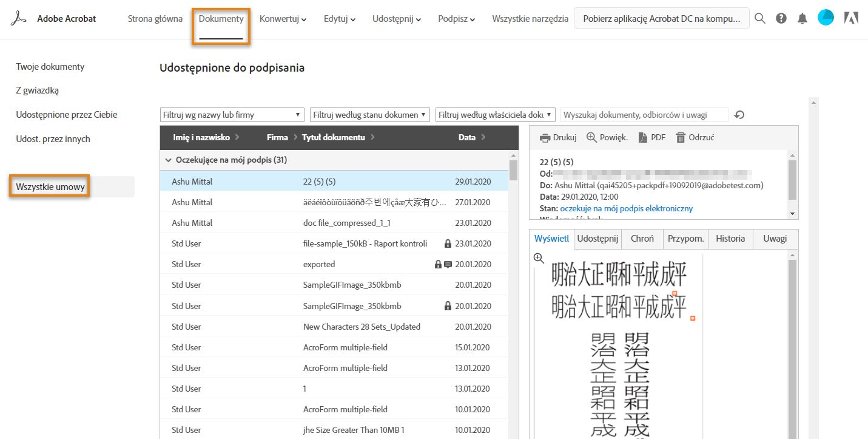Click Pobierz aplikację Acrobat DC button
Viewport: 868px width, 439px height.
[x=662, y=19]
